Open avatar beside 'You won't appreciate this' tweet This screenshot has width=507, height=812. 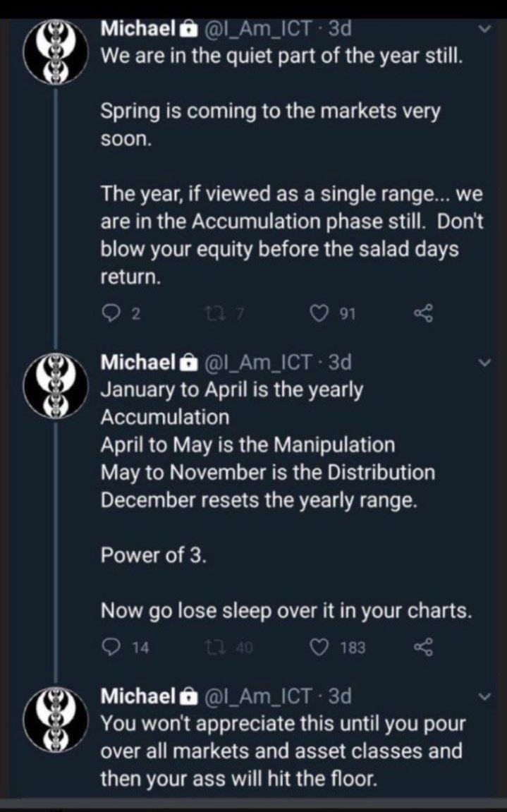[x=54, y=720]
